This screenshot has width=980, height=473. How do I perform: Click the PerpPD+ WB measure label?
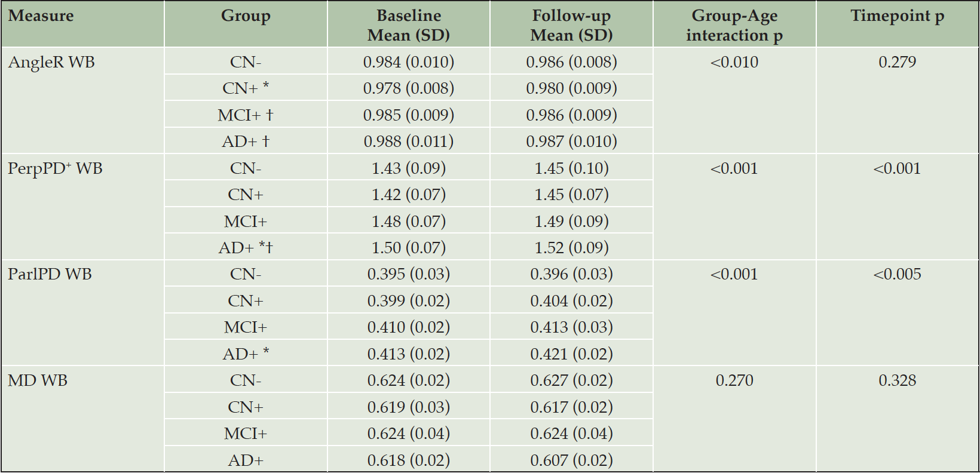tap(55, 168)
